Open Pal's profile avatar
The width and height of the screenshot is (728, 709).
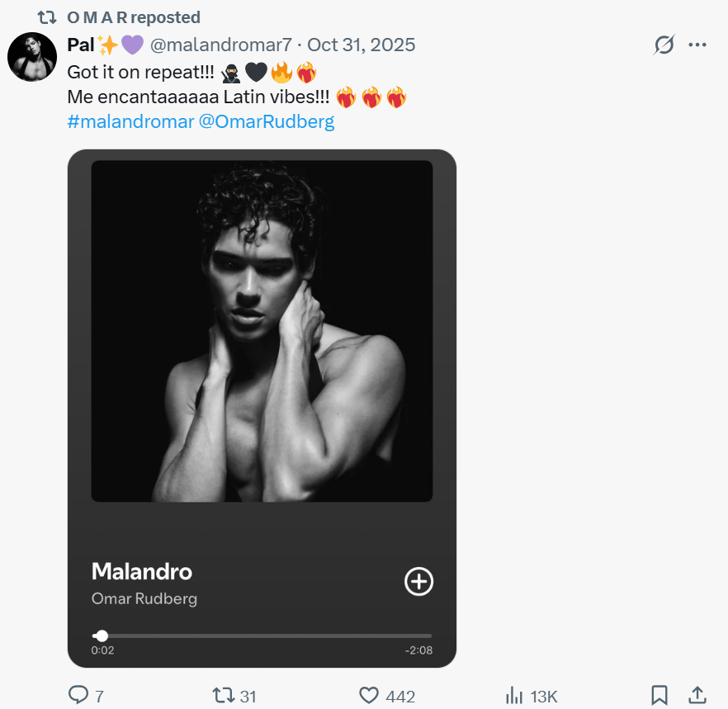[31, 58]
